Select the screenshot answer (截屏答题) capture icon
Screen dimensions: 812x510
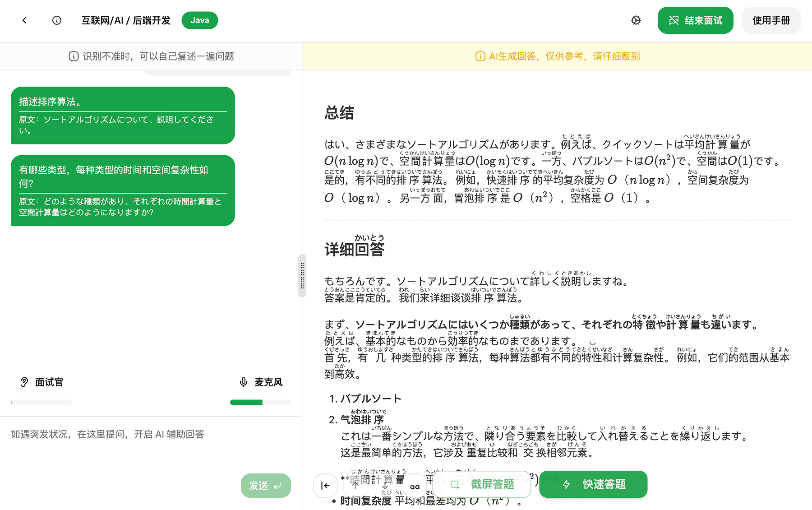click(455, 484)
